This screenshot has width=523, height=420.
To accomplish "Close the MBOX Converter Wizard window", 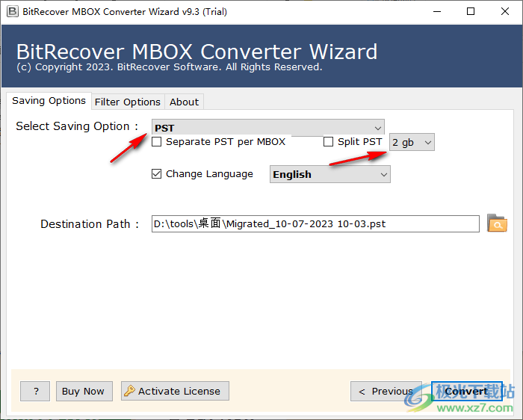I will (x=505, y=12).
